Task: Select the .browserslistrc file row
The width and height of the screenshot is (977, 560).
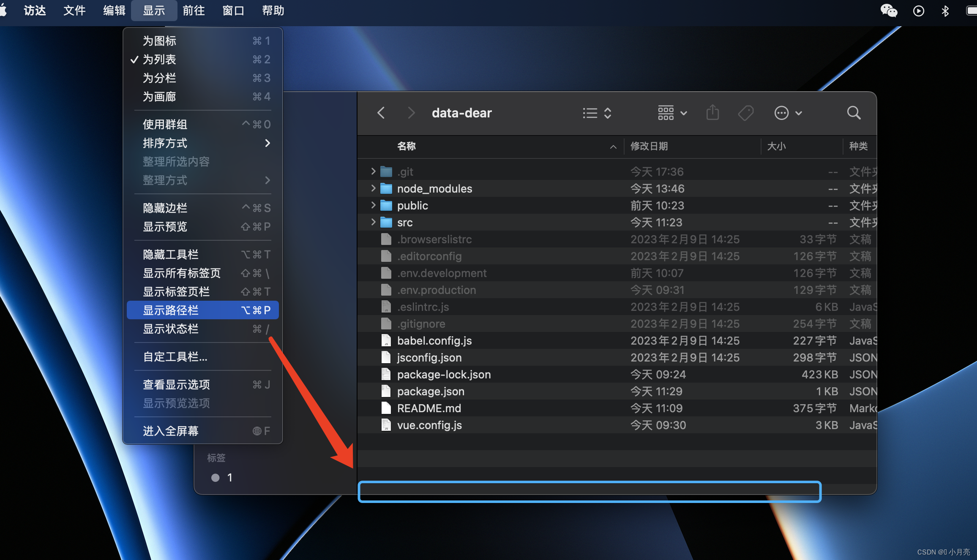Action: (617, 239)
